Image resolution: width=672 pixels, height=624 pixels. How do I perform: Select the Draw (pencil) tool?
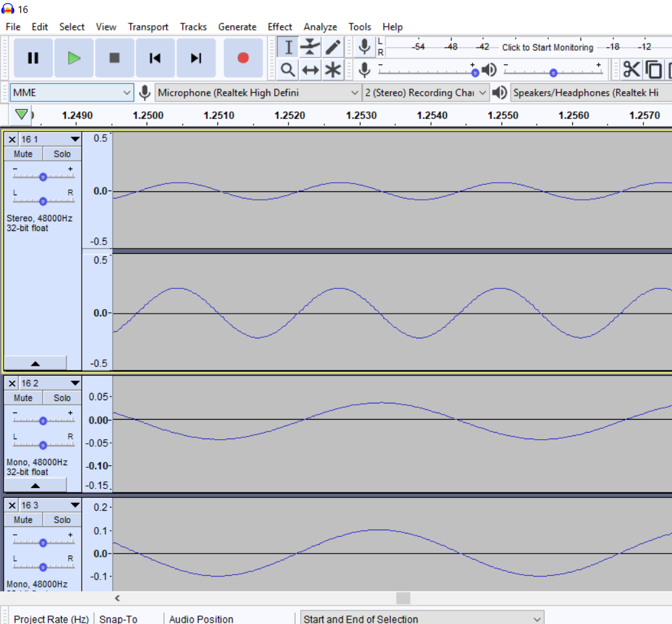coord(333,47)
